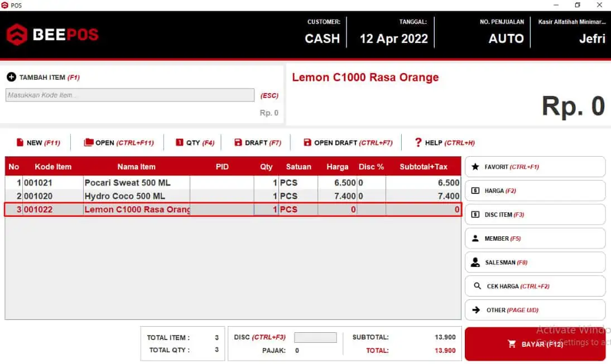Click the Salesman person icon
This screenshot has height=364, width=611.
[x=475, y=263]
